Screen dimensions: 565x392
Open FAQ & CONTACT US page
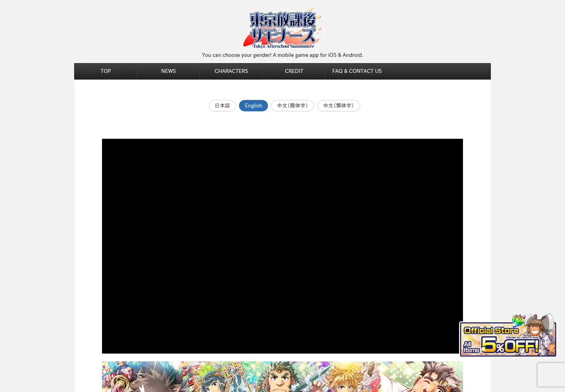[357, 71]
